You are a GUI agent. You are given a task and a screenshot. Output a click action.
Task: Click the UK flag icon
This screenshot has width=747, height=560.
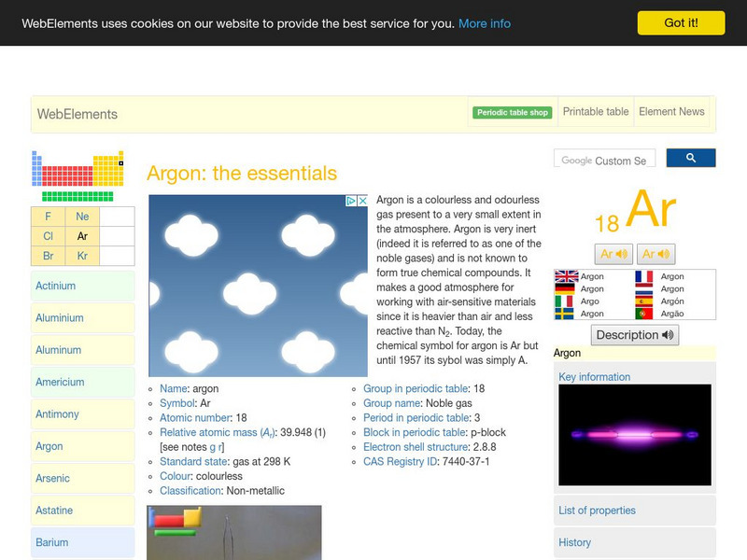[566, 276]
